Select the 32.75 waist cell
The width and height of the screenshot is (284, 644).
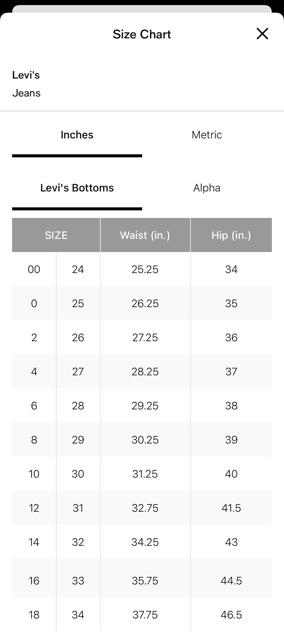point(145,508)
